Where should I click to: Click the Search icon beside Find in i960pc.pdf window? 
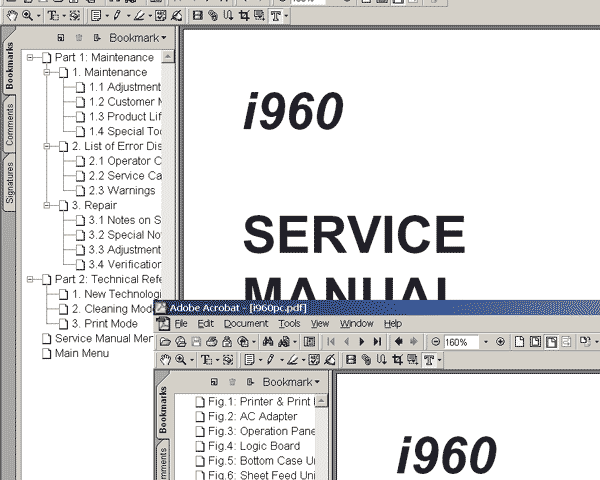point(284,341)
